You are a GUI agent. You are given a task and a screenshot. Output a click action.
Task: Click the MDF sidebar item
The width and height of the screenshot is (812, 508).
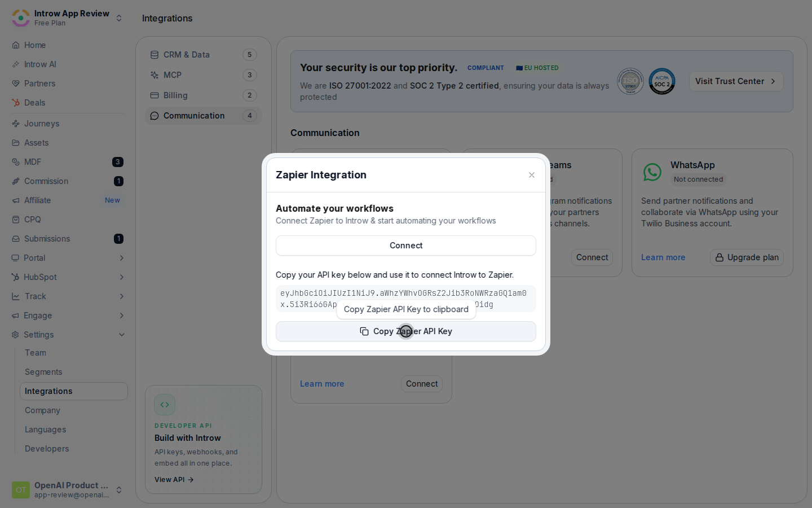click(x=68, y=162)
